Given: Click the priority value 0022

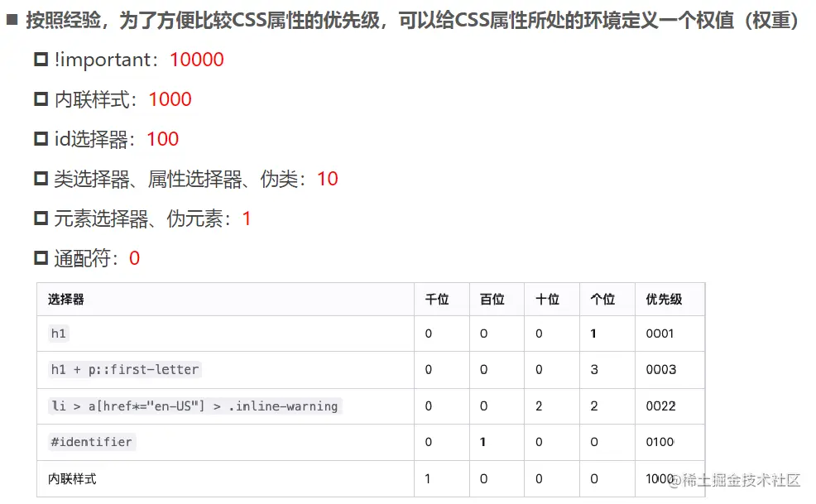Looking at the screenshot, I should point(661,406).
